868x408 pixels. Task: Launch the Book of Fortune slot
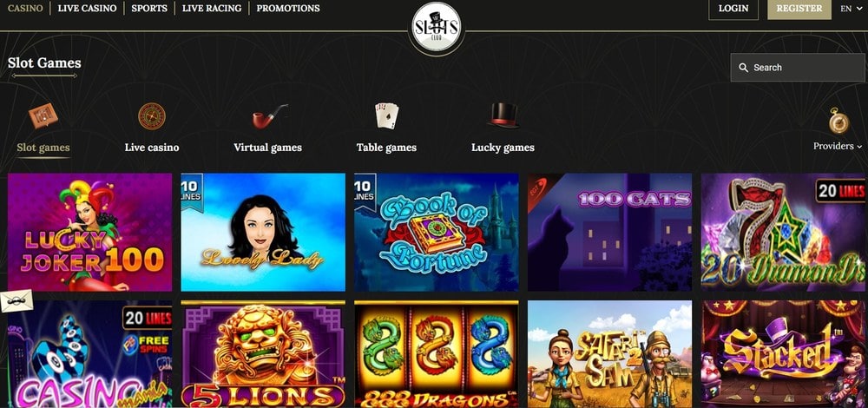click(437, 233)
